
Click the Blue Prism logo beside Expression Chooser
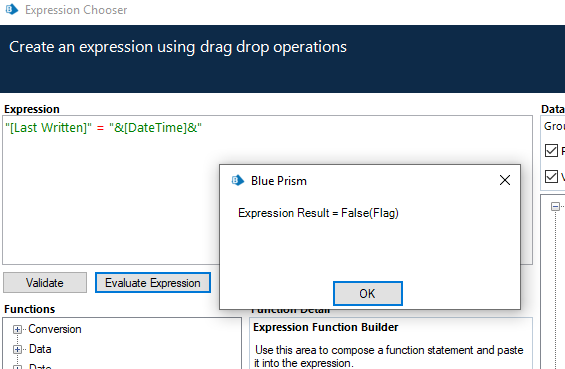[x=12, y=10]
